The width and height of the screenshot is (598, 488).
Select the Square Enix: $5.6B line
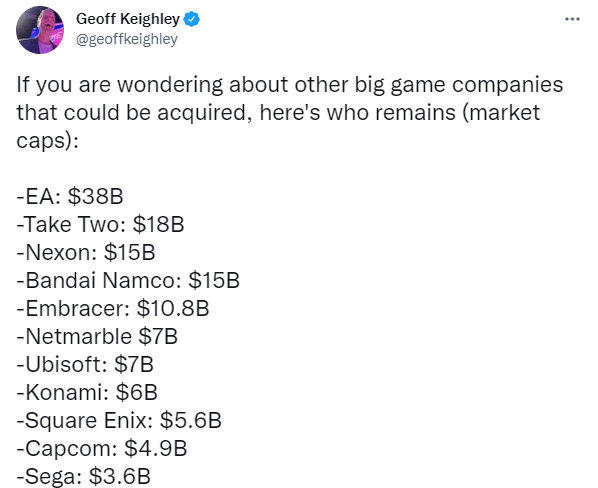(119, 421)
